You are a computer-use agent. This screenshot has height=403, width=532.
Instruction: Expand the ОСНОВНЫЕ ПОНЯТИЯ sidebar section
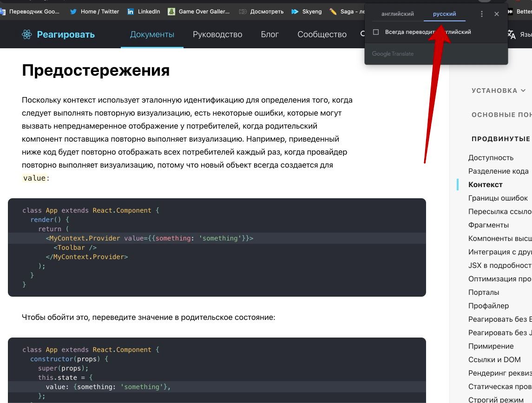click(x=501, y=115)
